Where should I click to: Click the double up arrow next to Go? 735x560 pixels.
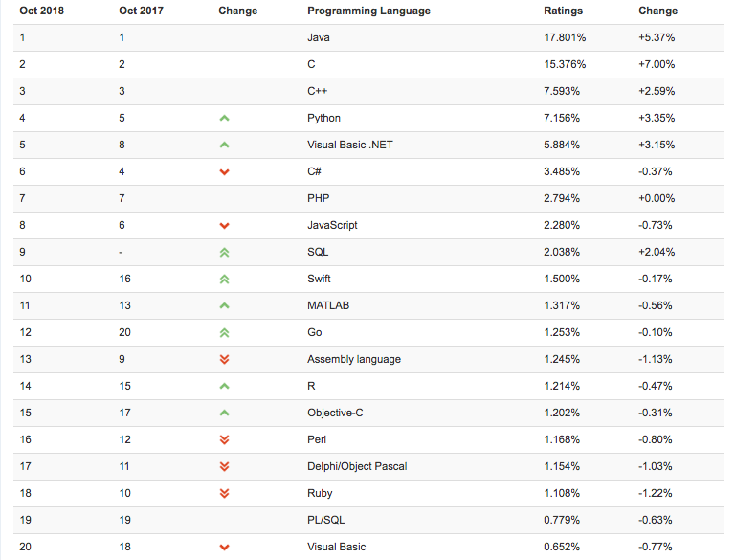[225, 332]
